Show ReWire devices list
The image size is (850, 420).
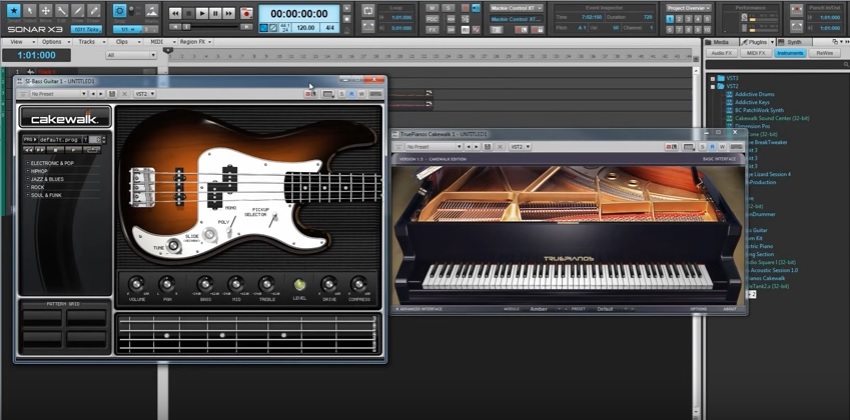[x=824, y=53]
